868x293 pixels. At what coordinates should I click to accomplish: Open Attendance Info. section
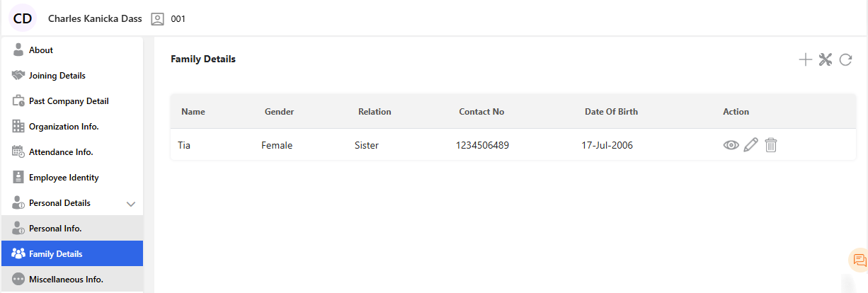[x=61, y=152]
